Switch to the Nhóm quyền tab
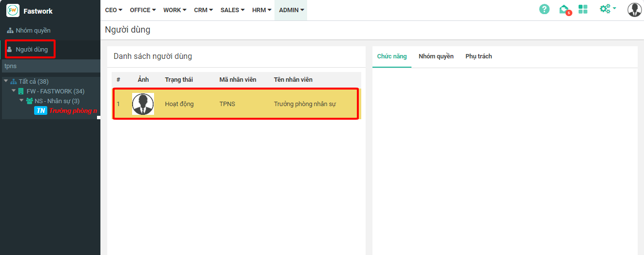644x255 pixels. pyautogui.click(x=436, y=56)
